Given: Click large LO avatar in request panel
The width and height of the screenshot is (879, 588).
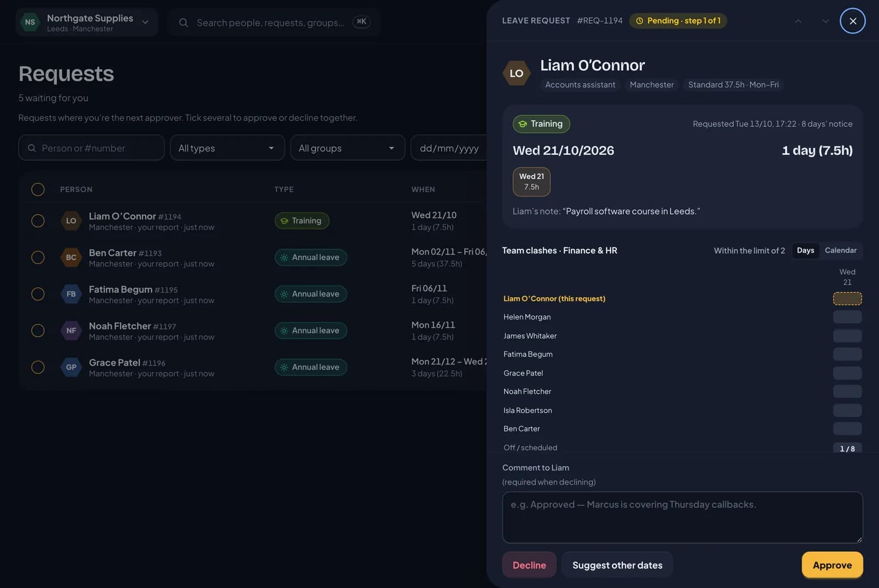Looking at the screenshot, I should tap(516, 73).
